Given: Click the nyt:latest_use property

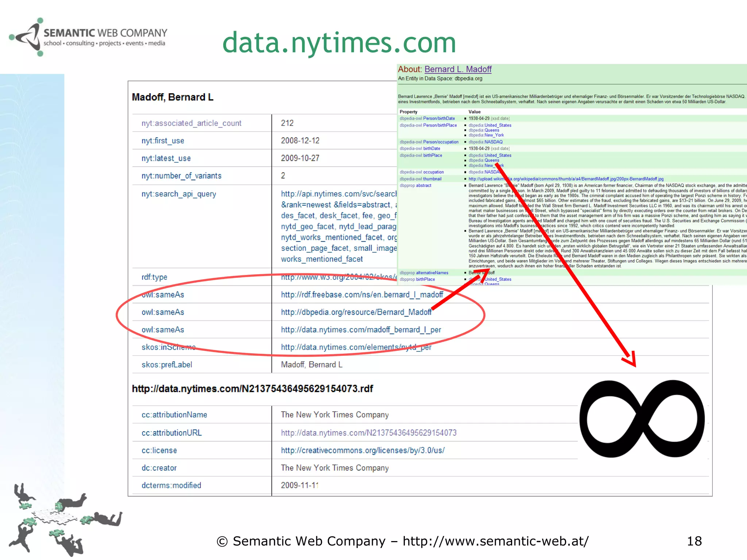Looking at the screenshot, I should [x=166, y=158].
